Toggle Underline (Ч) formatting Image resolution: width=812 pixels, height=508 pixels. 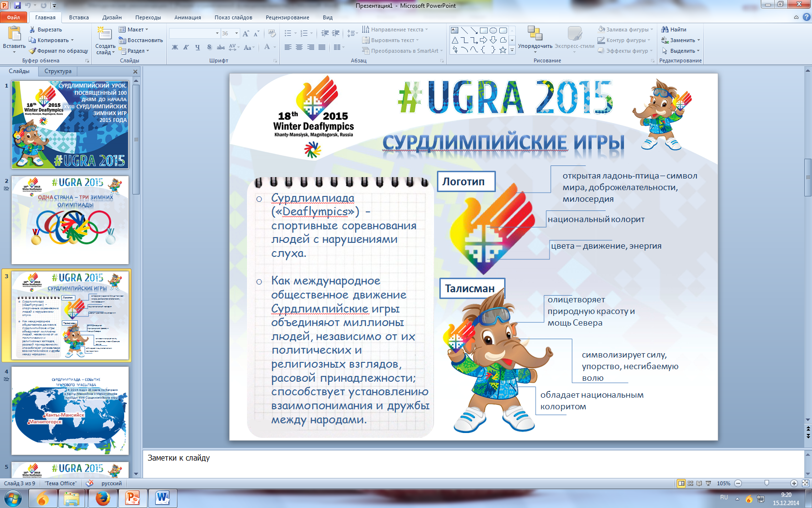pos(198,47)
